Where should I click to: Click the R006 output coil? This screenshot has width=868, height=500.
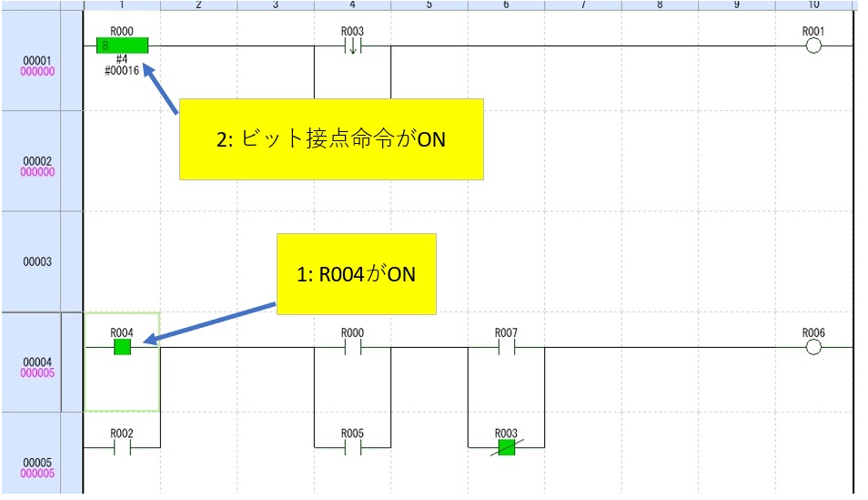(813, 347)
